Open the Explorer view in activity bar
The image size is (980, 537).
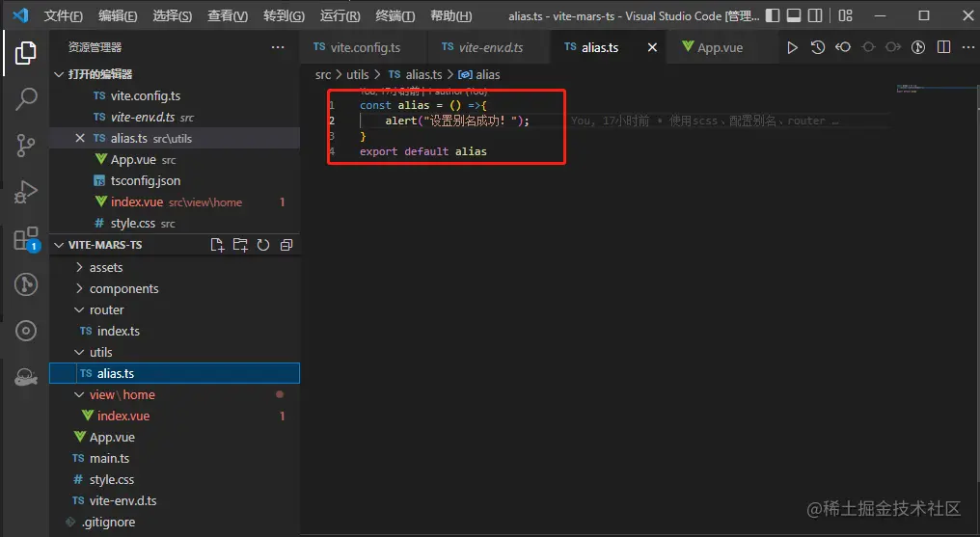point(26,53)
